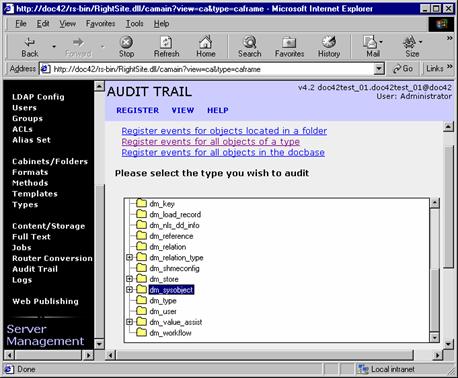Image resolution: width=458 pixels, height=378 pixels.
Task: Open LDAP Config in the sidebar
Action: pos(38,97)
